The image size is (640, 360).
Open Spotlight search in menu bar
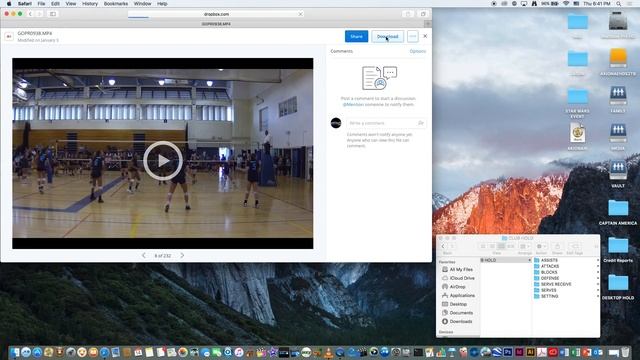tap(619, 4)
